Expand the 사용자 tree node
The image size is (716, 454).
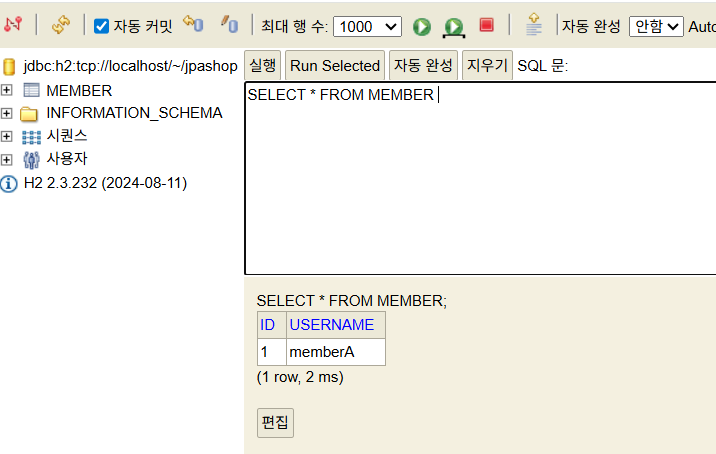[7, 159]
